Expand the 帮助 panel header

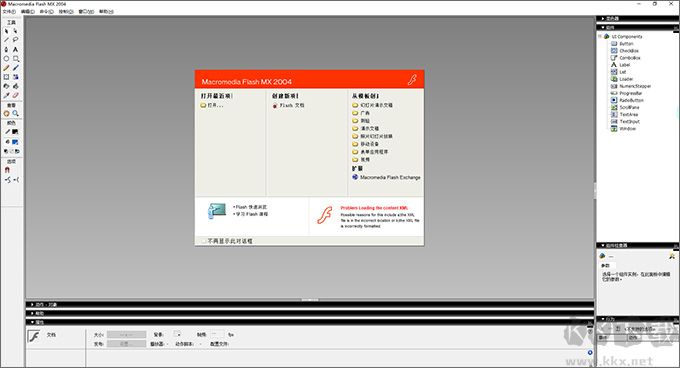click(x=33, y=313)
